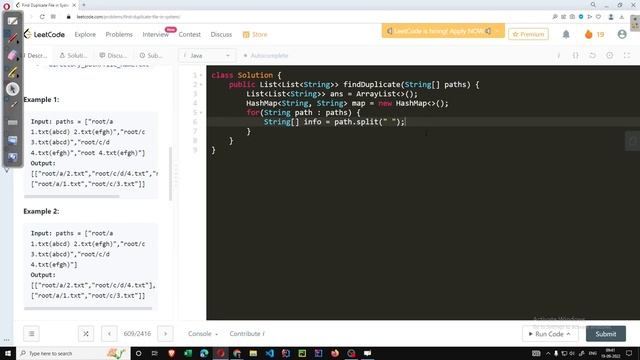Switch to the Submissions tab
This screenshot has height=360, width=640.
[x=151, y=56]
